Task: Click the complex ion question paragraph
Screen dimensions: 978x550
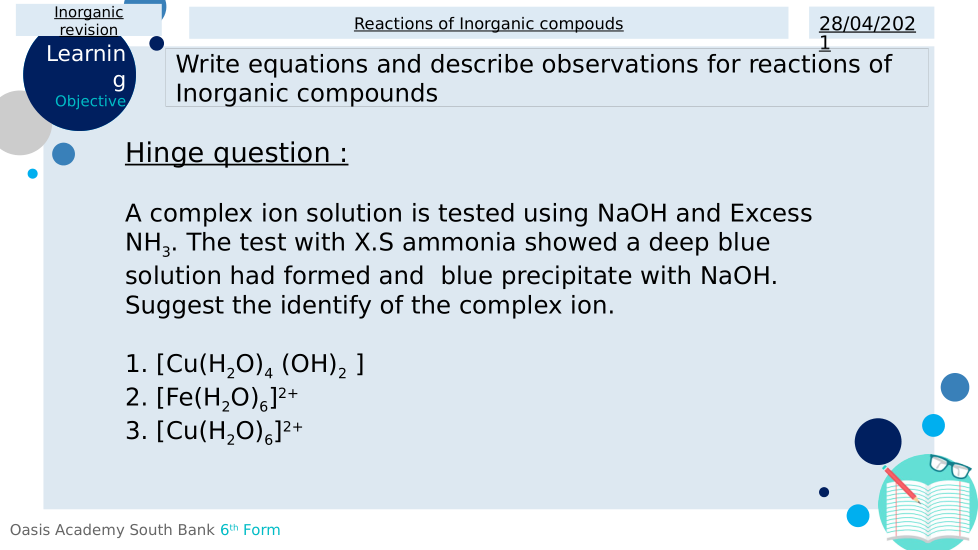Action: click(x=468, y=259)
